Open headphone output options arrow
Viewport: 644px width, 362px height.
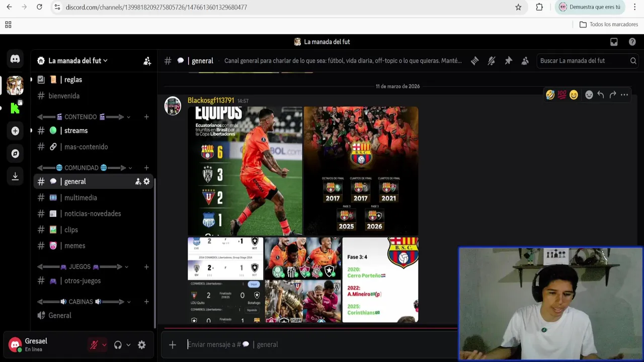click(128, 345)
